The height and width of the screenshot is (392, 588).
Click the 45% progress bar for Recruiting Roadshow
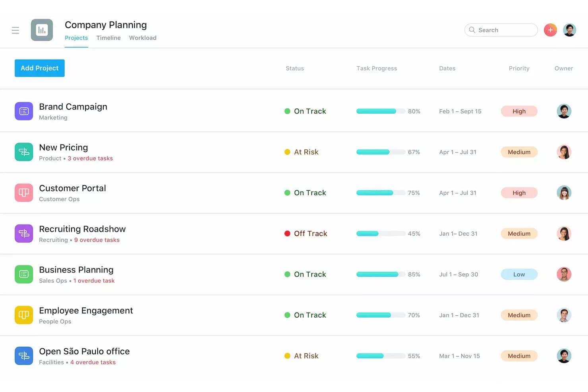[381, 234]
